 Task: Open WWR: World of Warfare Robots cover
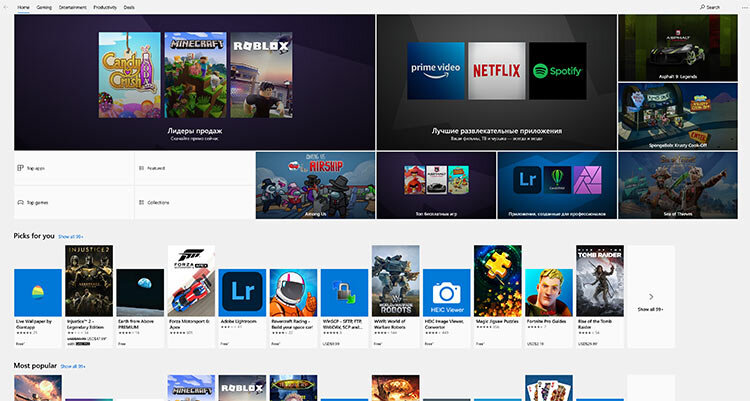click(x=396, y=281)
